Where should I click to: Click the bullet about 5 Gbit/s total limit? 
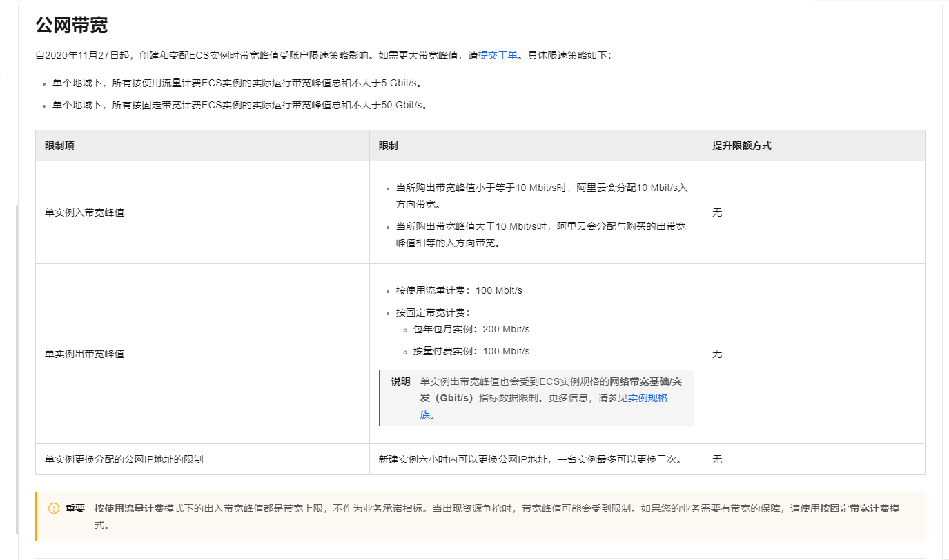(x=237, y=83)
